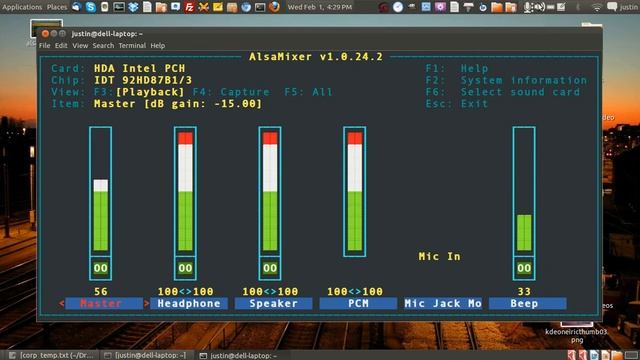
Task: Click the F6: Select sound card text
Action: click(502, 92)
